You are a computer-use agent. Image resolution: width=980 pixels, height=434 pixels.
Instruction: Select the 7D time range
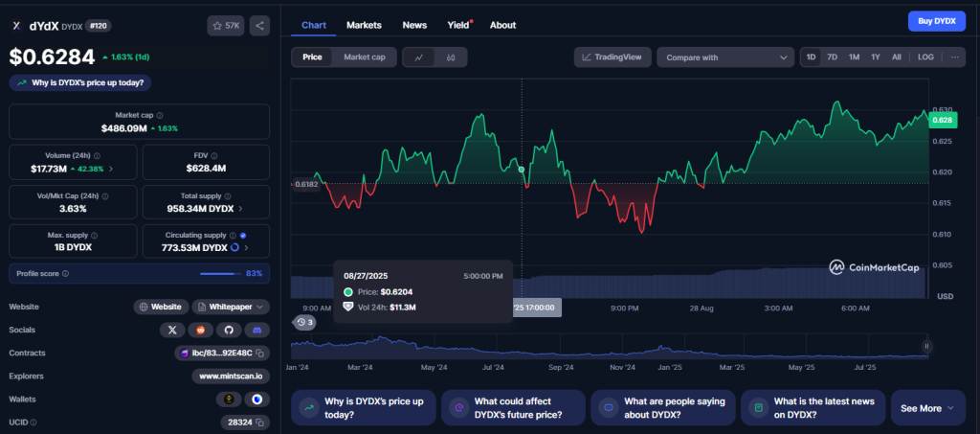(832, 57)
